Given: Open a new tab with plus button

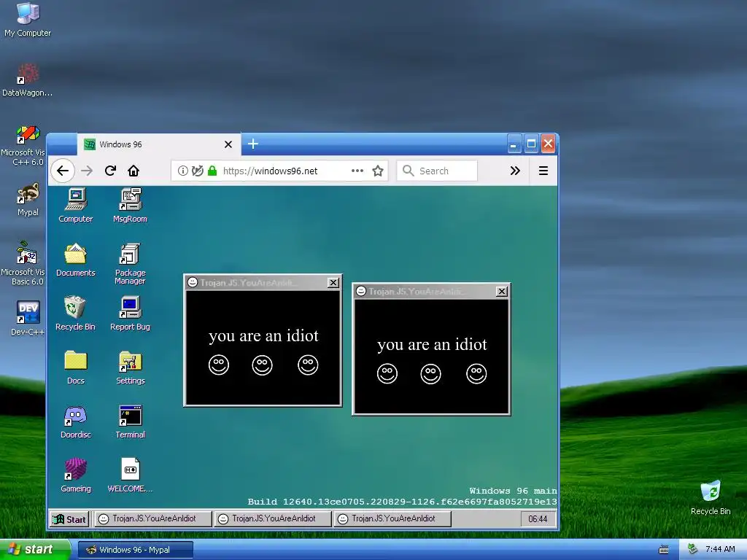Looking at the screenshot, I should [x=253, y=144].
